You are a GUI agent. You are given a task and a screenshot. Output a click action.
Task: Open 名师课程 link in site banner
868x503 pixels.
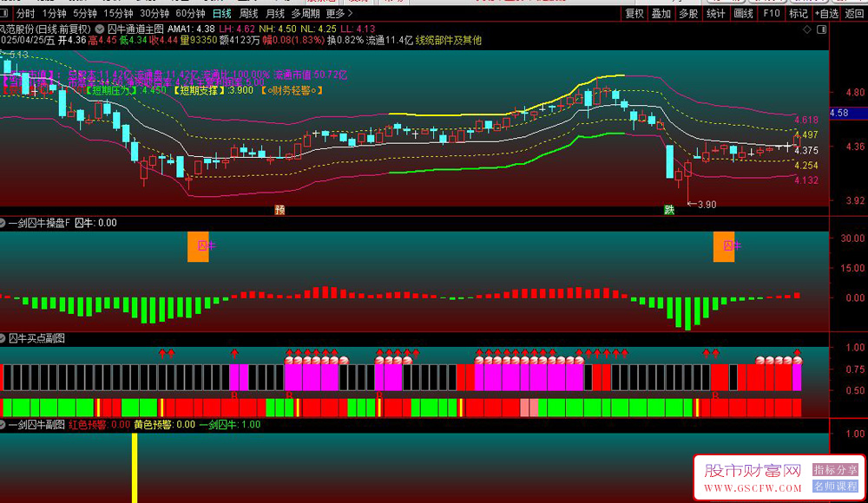pos(835,486)
